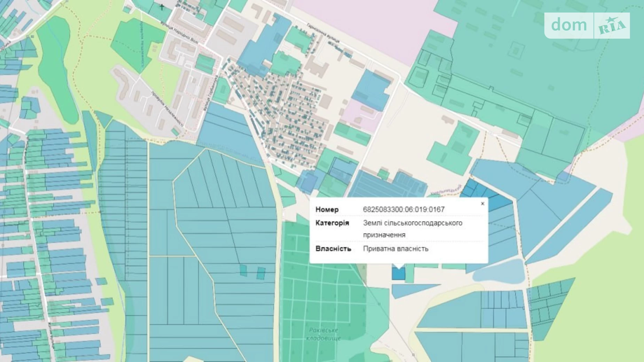
Task: Click the Власність label in popup
Action: (x=333, y=249)
